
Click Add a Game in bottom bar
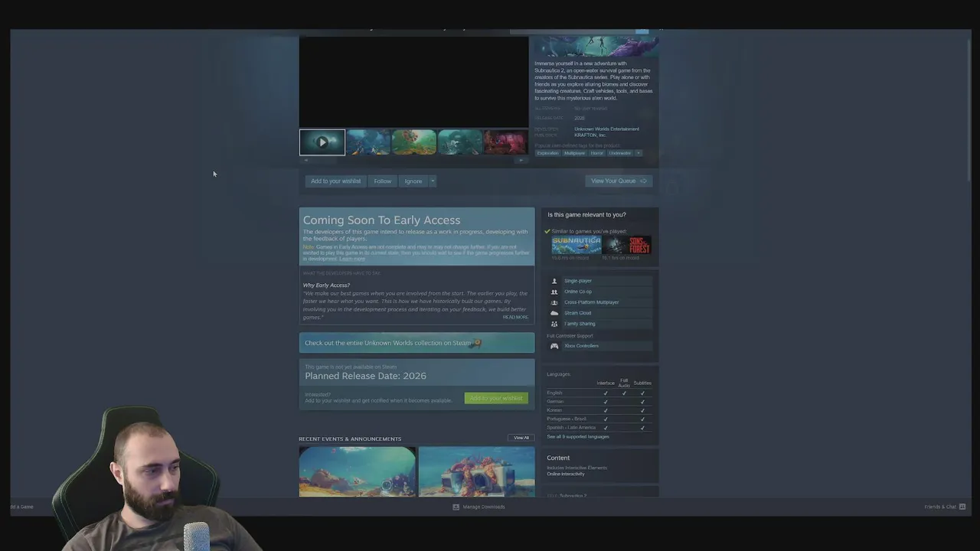22,507
